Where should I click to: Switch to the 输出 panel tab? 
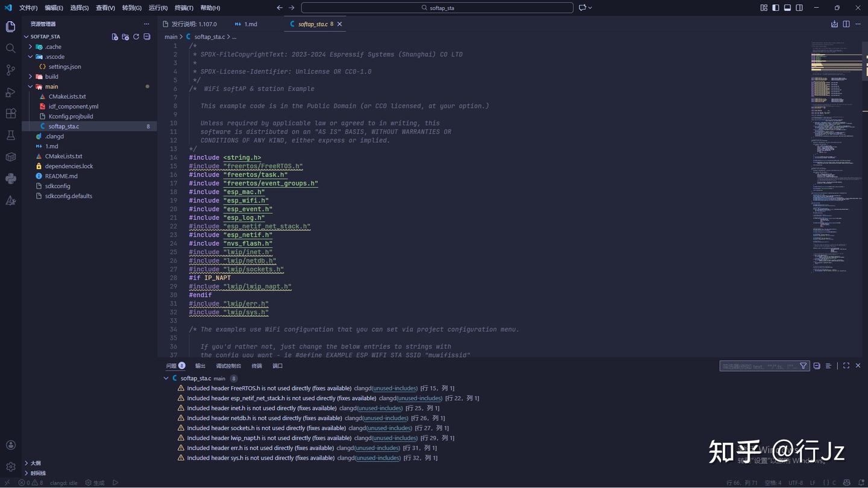click(x=200, y=366)
